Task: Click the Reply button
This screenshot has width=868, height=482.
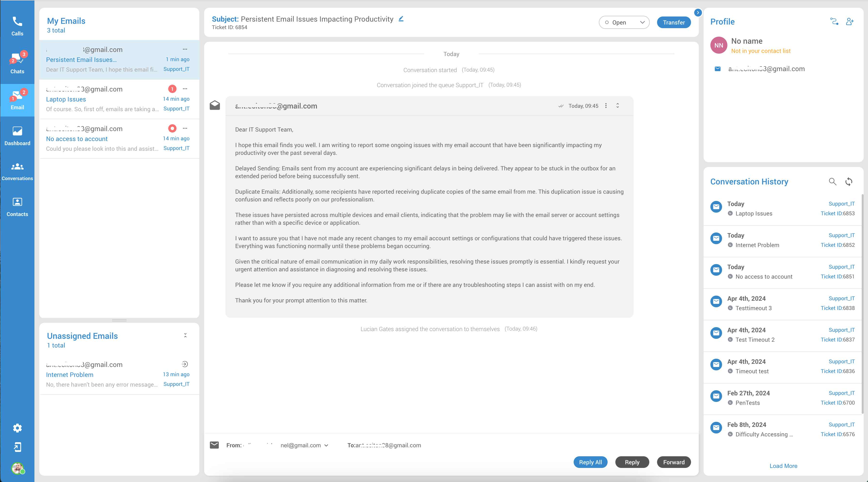Action: point(632,462)
